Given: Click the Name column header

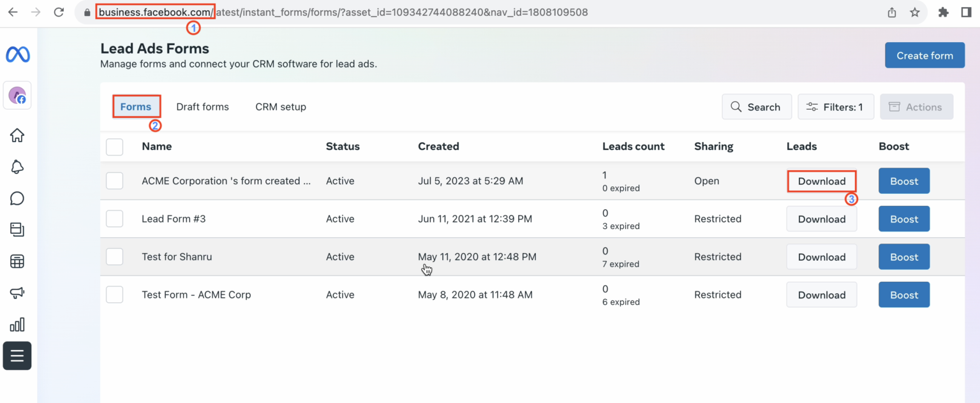Looking at the screenshot, I should [x=157, y=147].
